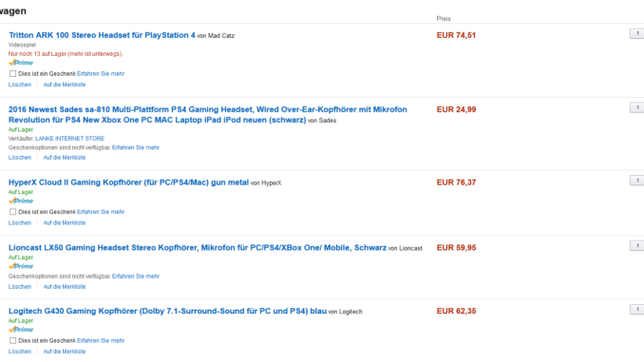Open quantity dropdown for Sades sa-810 headset
Screen dimensions: 644x362
pos(637,107)
